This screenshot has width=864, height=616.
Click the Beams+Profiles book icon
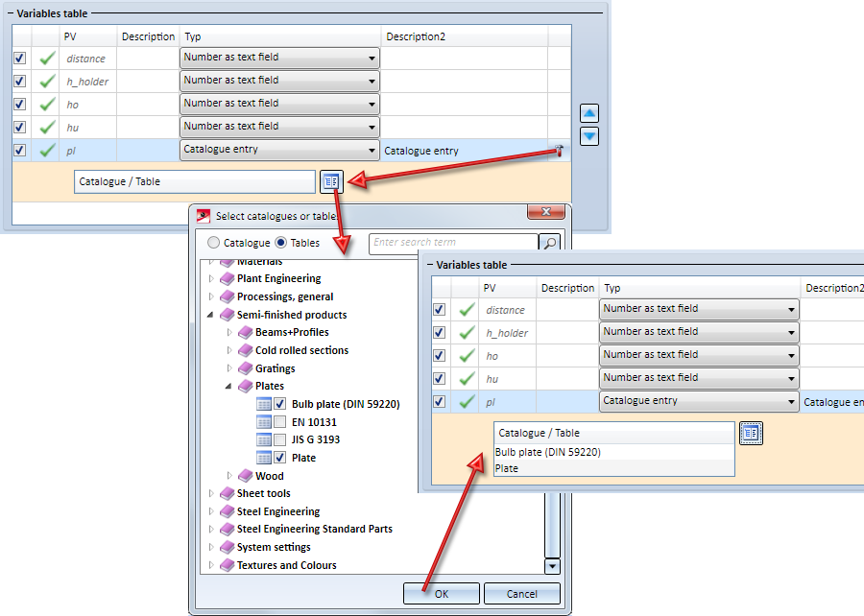tap(245, 333)
